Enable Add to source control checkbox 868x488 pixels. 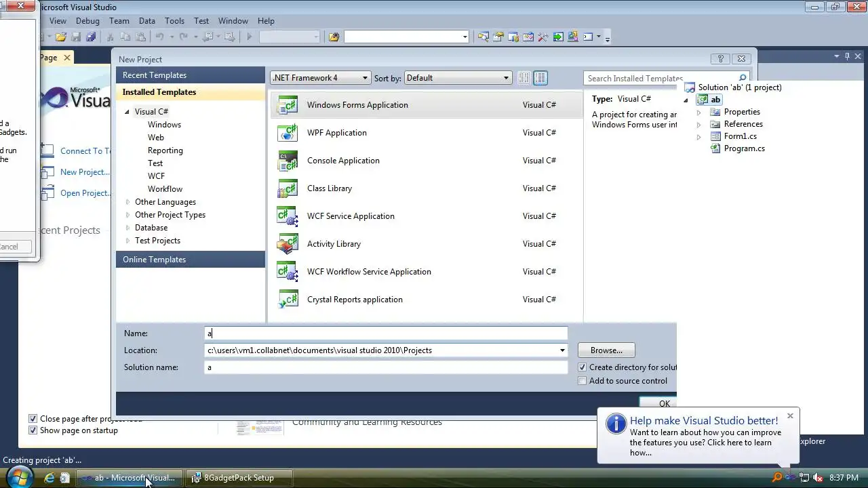pos(583,381)
